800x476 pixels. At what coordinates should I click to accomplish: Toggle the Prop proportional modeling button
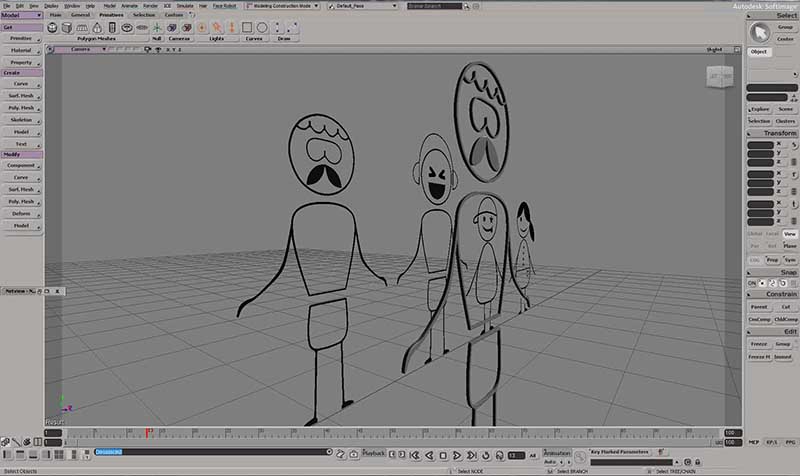773,259
